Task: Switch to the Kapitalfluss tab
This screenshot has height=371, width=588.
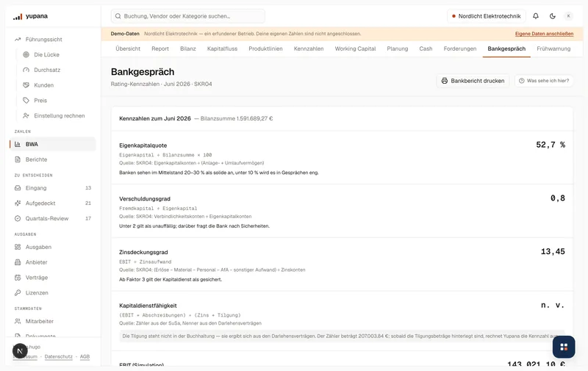Action: tap(223, 48)
